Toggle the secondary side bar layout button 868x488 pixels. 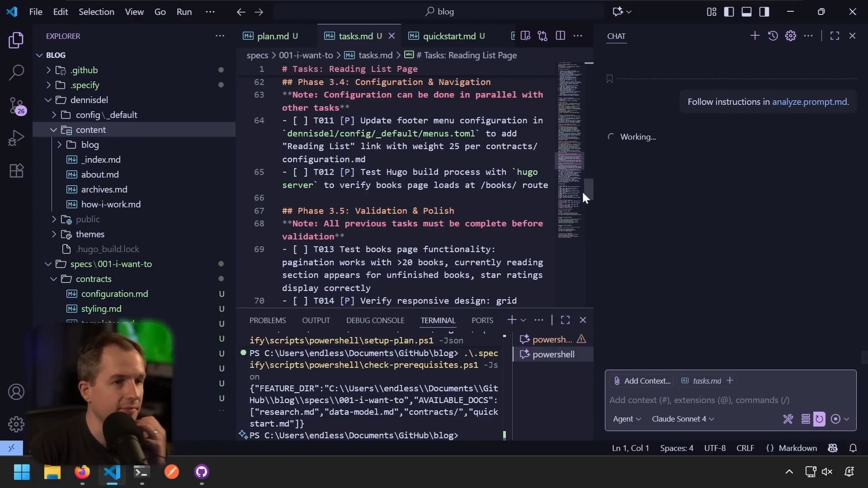(764, 12)
